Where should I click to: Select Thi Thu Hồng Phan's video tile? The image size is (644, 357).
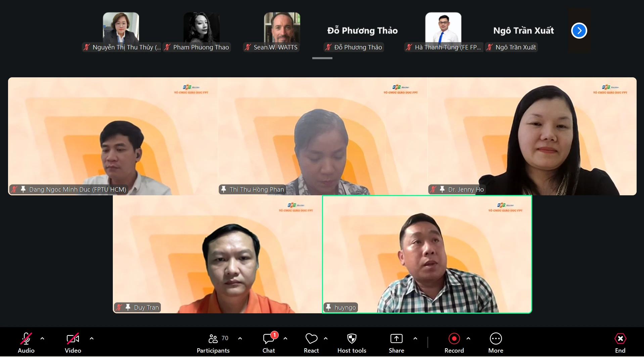322,136
